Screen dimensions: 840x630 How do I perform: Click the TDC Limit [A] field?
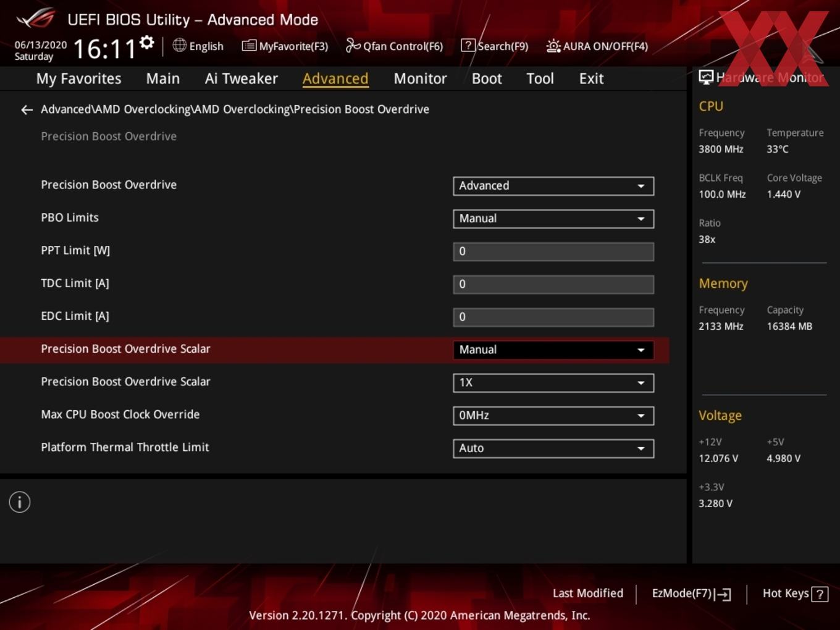pyautogui.click(x=553, y=284)
